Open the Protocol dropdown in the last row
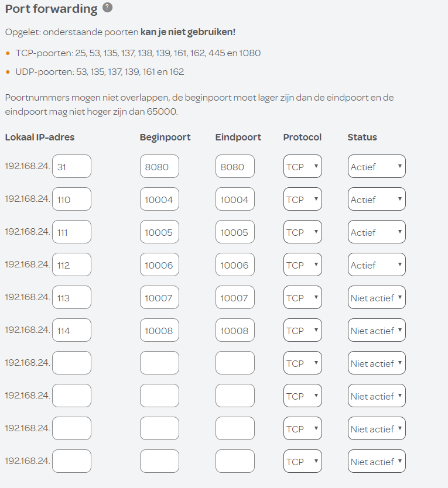This screenshot has width=448, height=488. coord(302,462)
